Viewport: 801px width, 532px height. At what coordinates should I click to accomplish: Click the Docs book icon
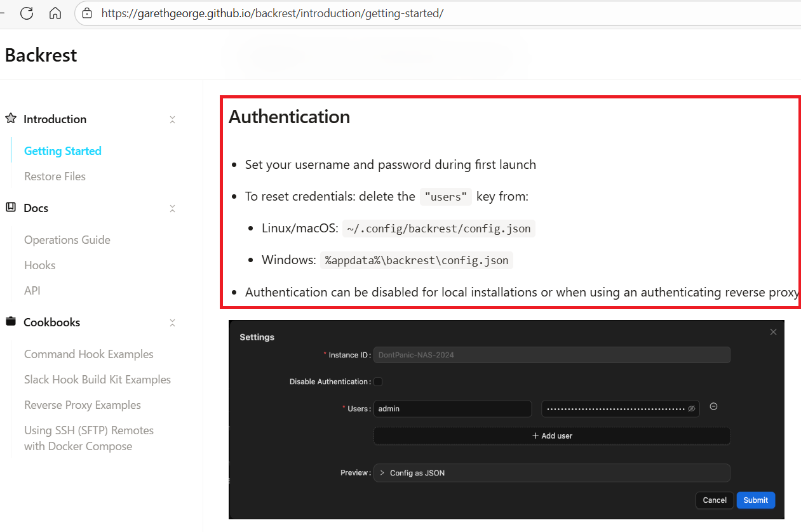coord(11,208)
